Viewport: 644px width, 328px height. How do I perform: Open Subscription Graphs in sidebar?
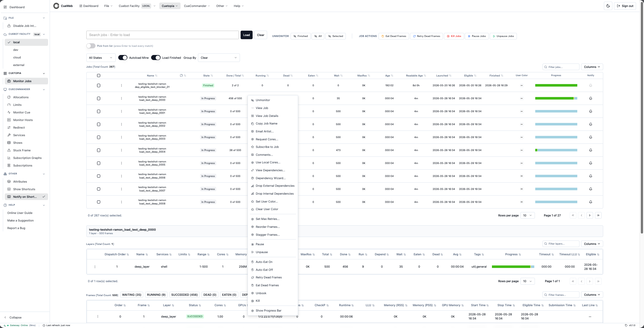pos(27,158)
